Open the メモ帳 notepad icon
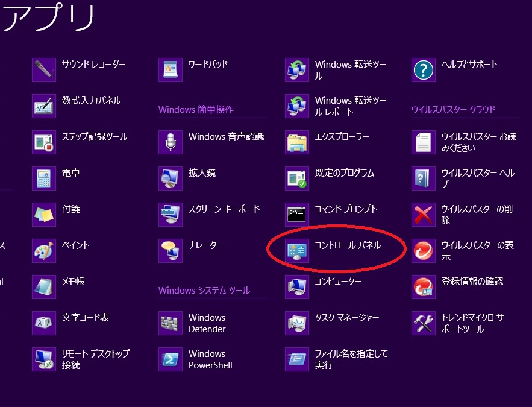 coord(44,287)
